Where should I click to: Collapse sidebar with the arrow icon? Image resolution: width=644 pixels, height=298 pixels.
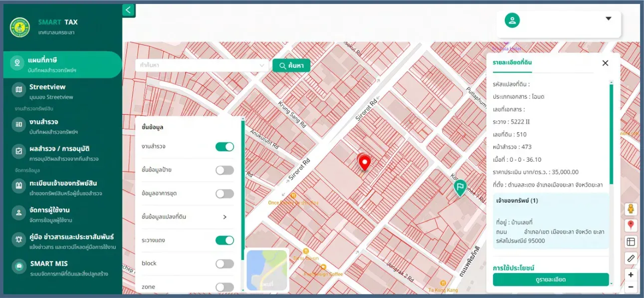[x=128, y=10]
